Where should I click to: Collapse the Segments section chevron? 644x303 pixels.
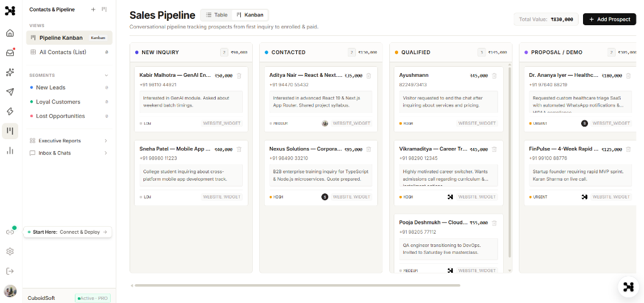tap(106, 75)
